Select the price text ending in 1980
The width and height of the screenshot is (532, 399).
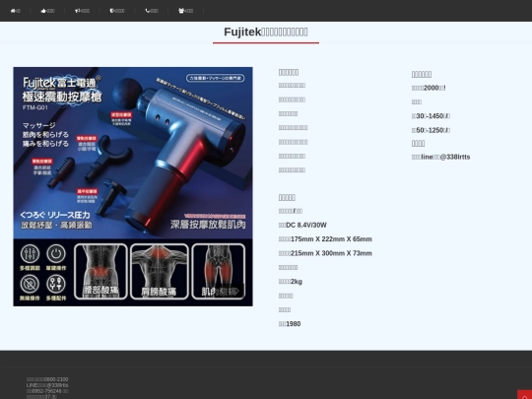tap(290, 324)
